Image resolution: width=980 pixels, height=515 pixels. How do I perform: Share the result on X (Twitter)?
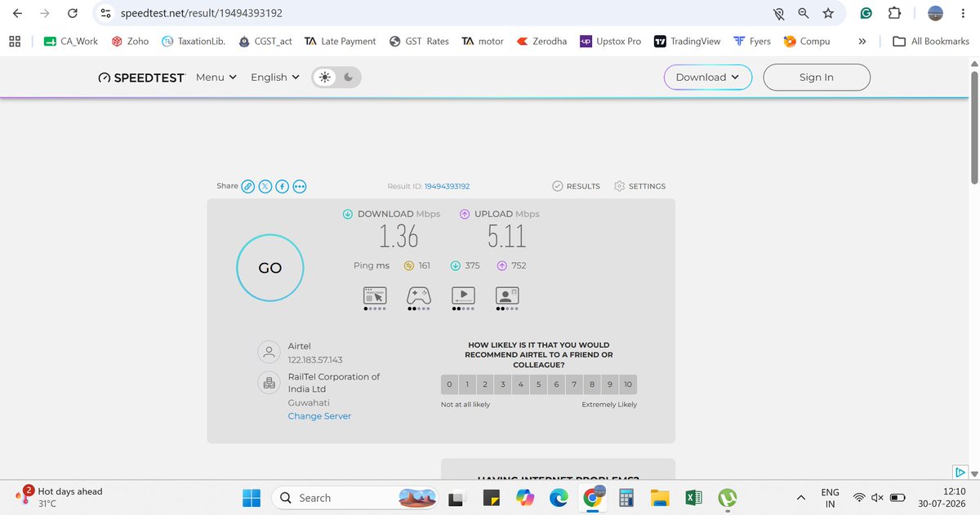tap(265, 186)
